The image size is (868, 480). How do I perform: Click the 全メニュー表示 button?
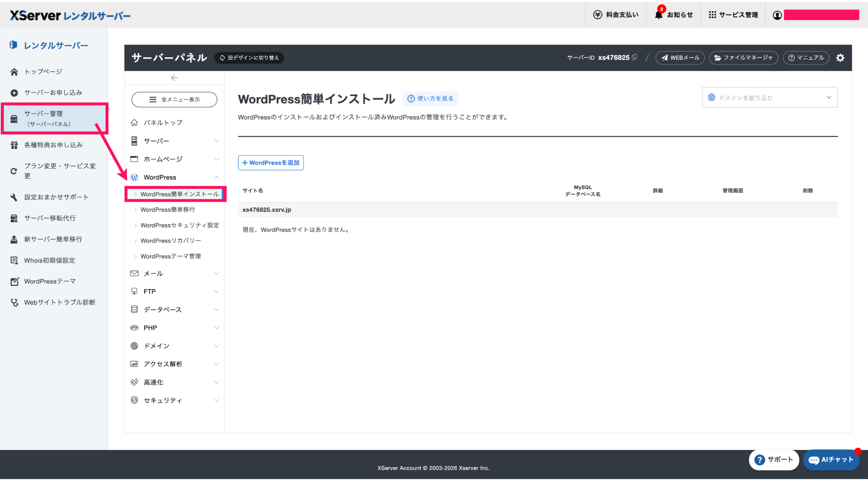pyautogui.click(x=174, y=100)
